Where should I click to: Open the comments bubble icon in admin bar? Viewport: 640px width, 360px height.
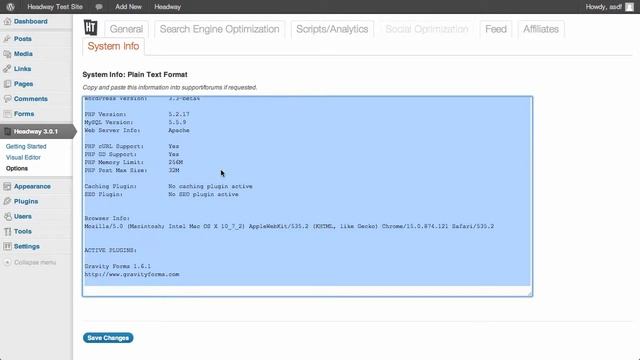99,7
